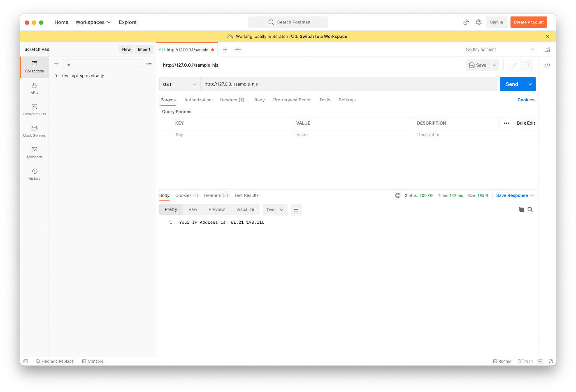
Task: Open the two-pane layout icon in status bar
Action: [x=541, y=361]
